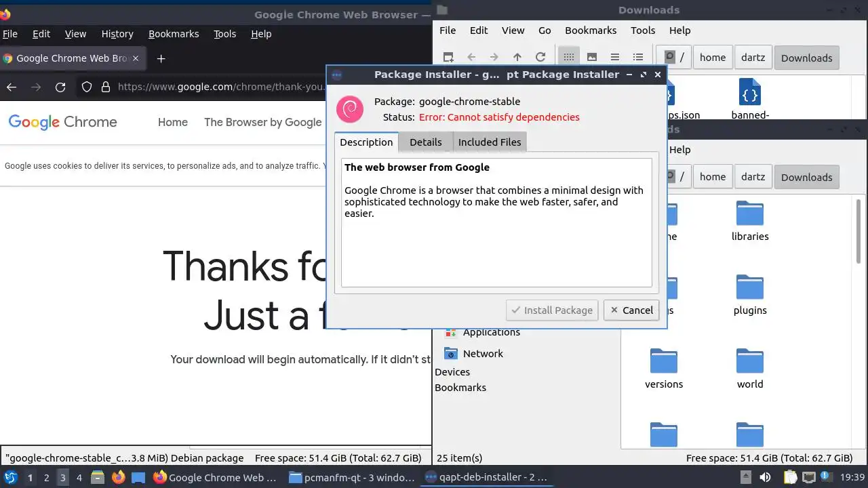Click the taskbar clock showing 19:39

(x=852, y=477)
